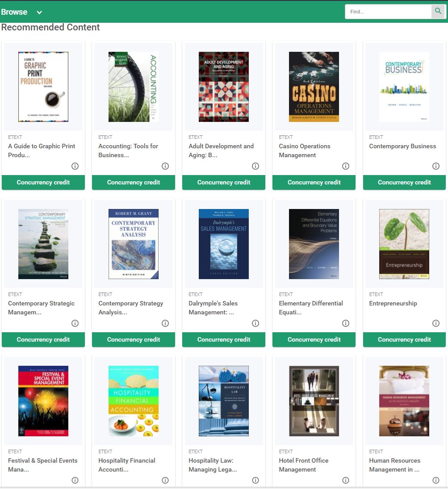Open title link Accounting: Tools for Business...
Viewport: 448px width, 489px height.
point(128,150)
